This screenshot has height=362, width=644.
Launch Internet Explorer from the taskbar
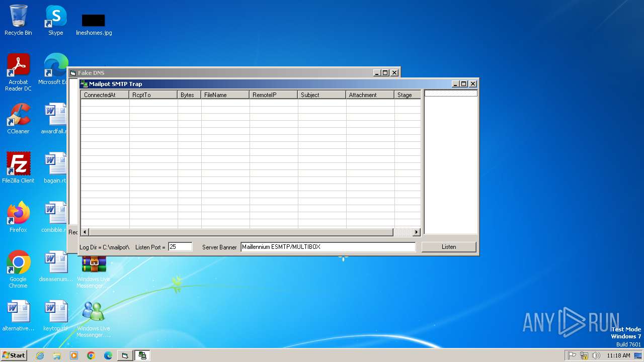[40, 355]
